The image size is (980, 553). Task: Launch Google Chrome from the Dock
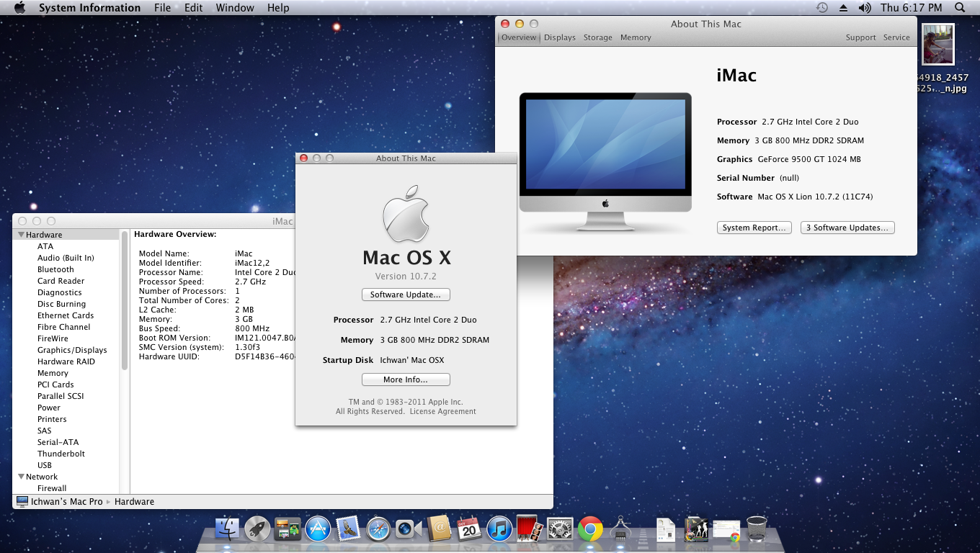pos(590,530)
